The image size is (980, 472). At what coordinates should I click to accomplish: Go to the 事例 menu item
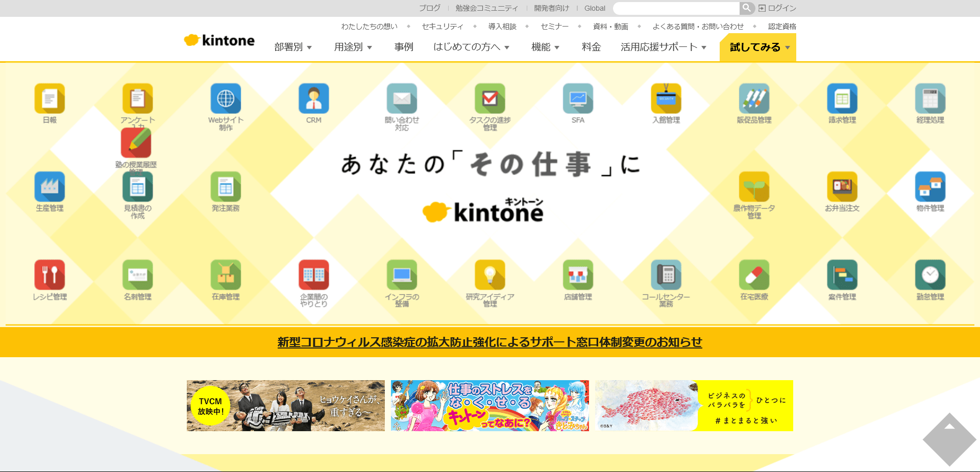[x=404, y=47]
